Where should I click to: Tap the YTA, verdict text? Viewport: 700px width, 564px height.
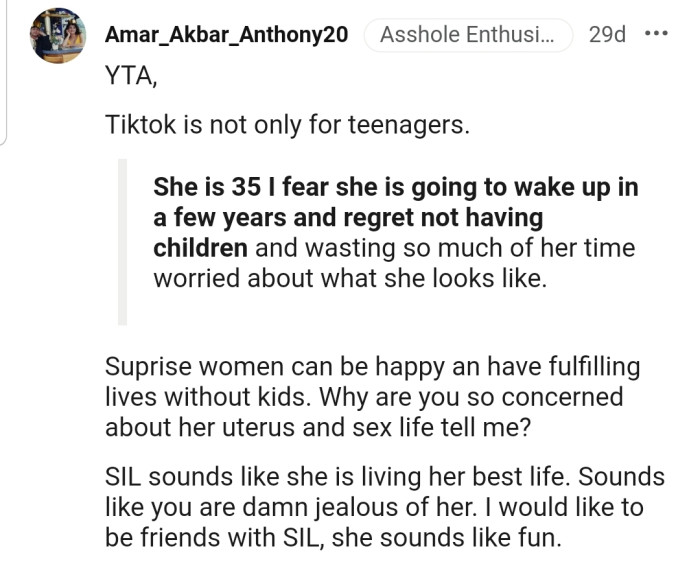point(131,75)
